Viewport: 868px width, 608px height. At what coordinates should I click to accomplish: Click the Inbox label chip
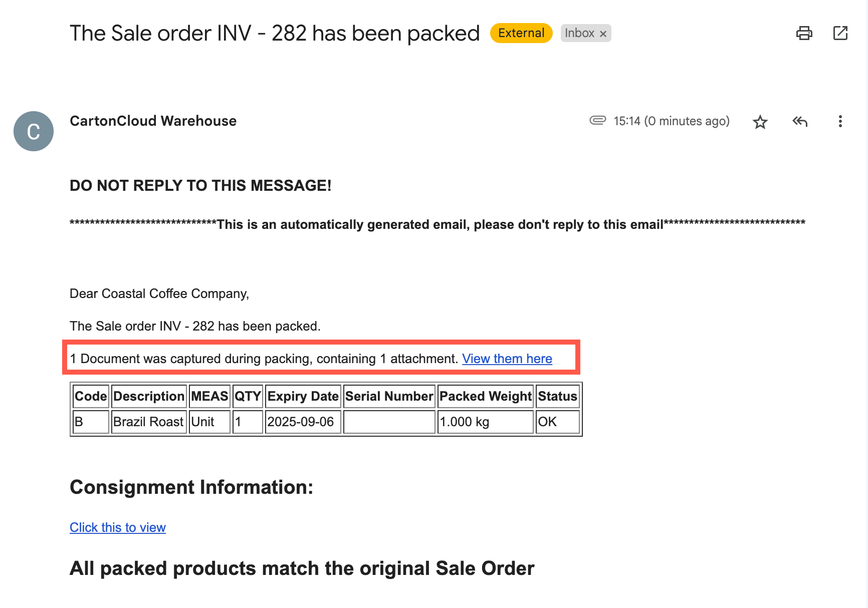coord(579,33)
